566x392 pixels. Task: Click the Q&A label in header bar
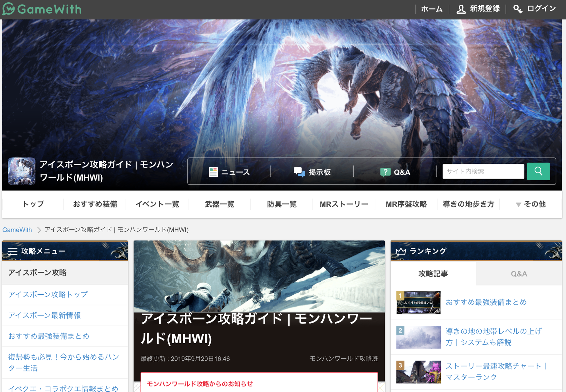tap(402, 172)
